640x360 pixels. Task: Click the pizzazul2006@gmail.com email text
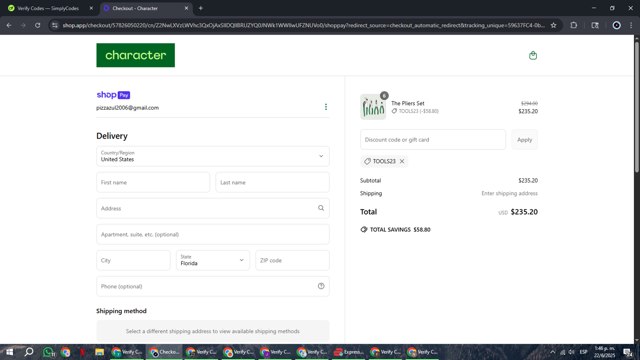pos(127,108)
